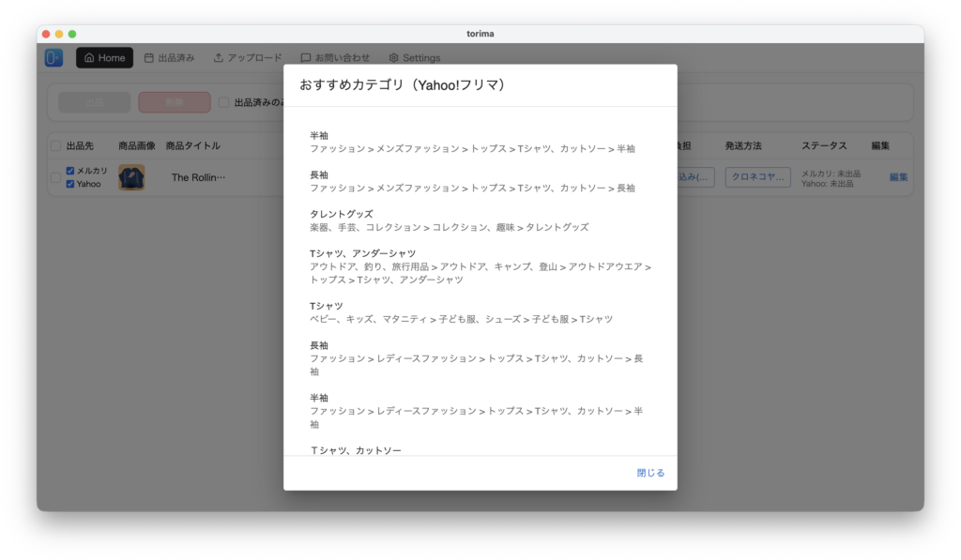This screenshot has width=961, height=560.
Task: Click the torima app logo icon
Action: tap(53, 58)
